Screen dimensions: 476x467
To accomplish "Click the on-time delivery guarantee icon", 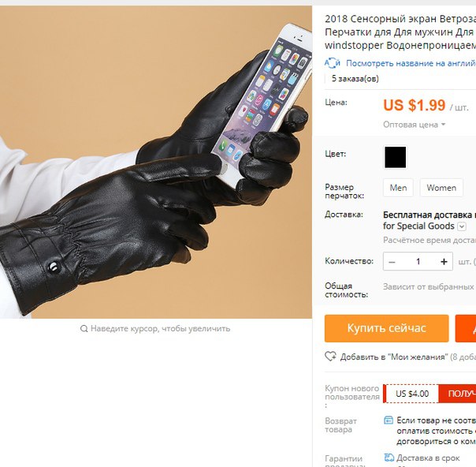I will [x=389, y=458].
